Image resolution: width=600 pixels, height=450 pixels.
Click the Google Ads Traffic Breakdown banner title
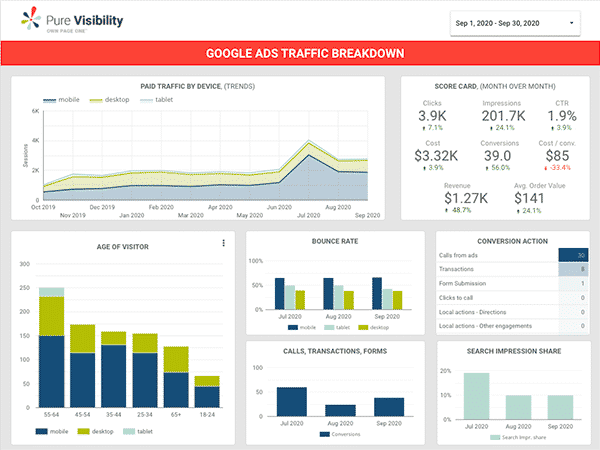click(305, 53)
